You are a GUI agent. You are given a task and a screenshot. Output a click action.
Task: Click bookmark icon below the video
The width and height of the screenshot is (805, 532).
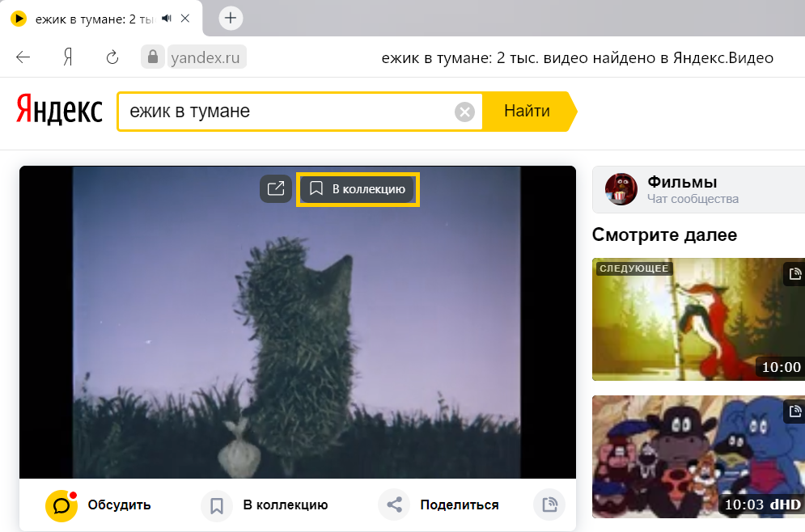coord(217,506)
